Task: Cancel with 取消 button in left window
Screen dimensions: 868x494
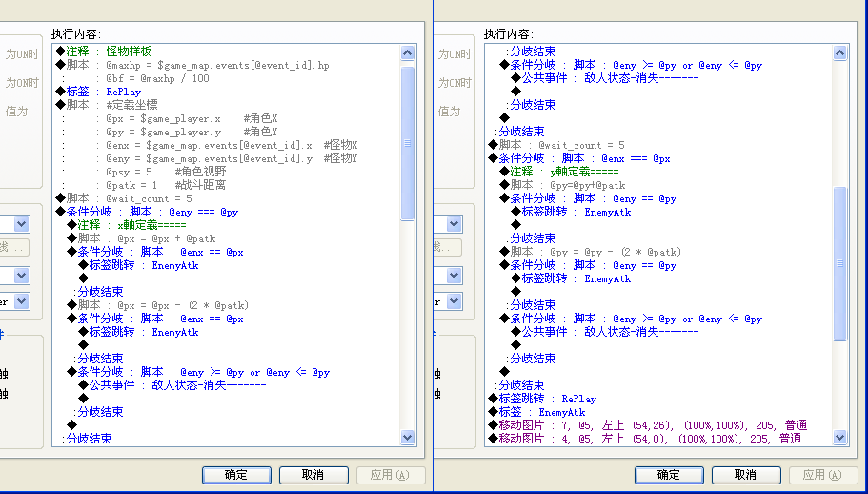Action: (x=313, y=475)
